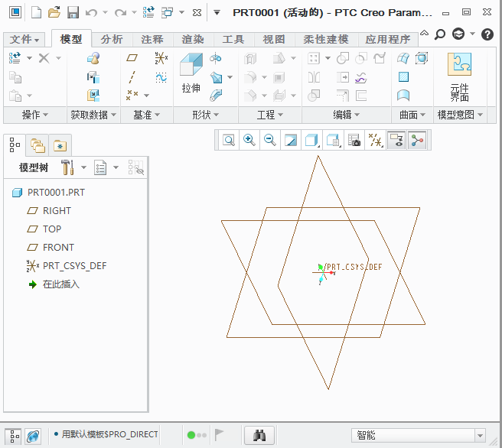Toggle navigator pane display in status bar
The width and height of the screenshot is (502, 448).
coord(13,437)
